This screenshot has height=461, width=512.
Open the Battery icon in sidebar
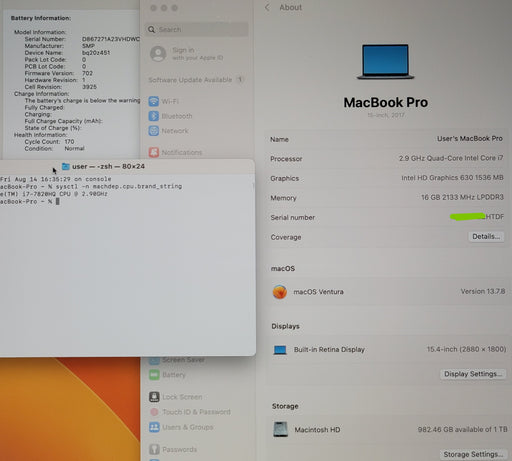(154, 375)
